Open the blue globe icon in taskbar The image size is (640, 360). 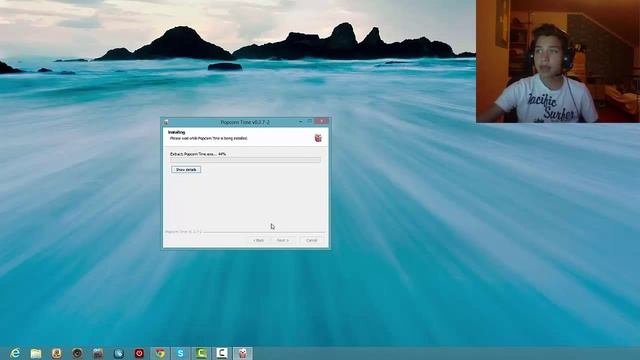click(119, 353)
